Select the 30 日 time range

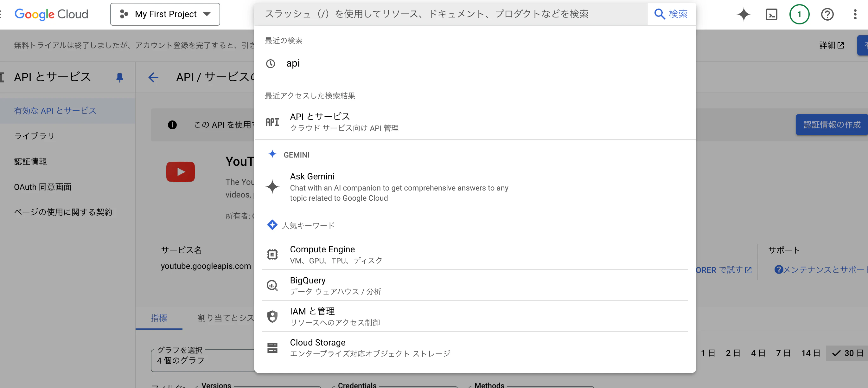pos(848,353)
